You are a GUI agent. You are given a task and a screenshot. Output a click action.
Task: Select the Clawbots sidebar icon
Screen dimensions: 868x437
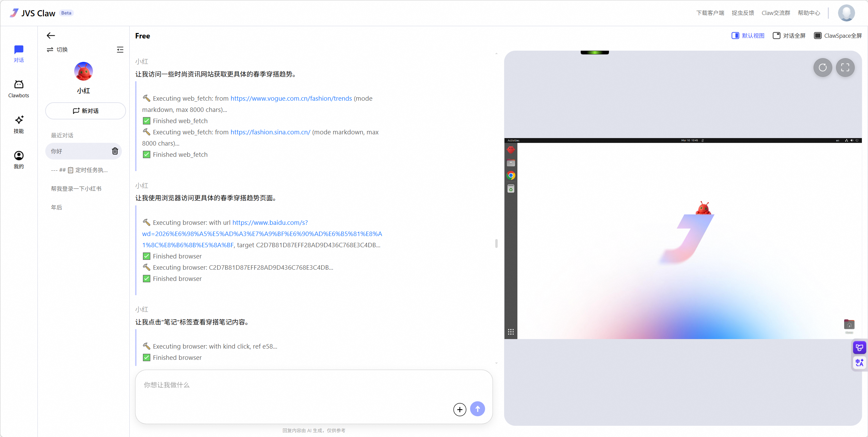19,88
